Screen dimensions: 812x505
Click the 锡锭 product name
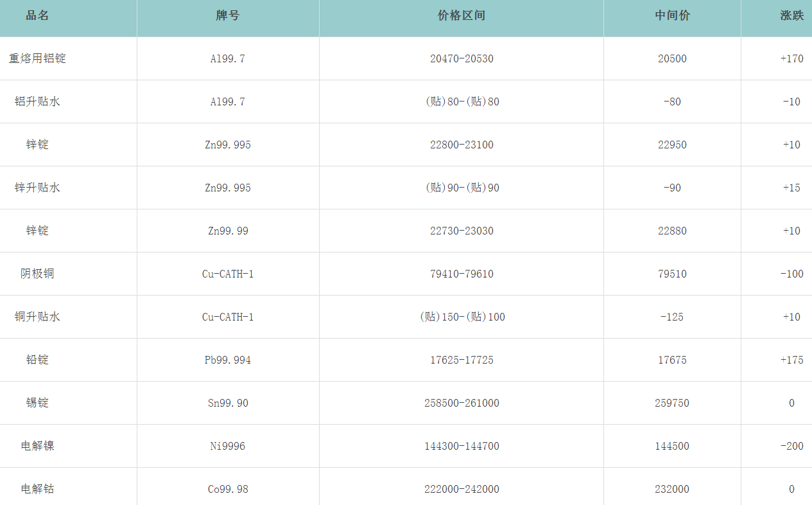pos(37,403)
